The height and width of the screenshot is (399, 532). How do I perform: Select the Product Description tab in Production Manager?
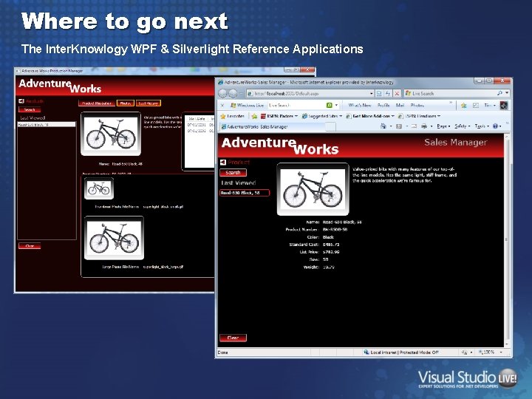[97, 103]
